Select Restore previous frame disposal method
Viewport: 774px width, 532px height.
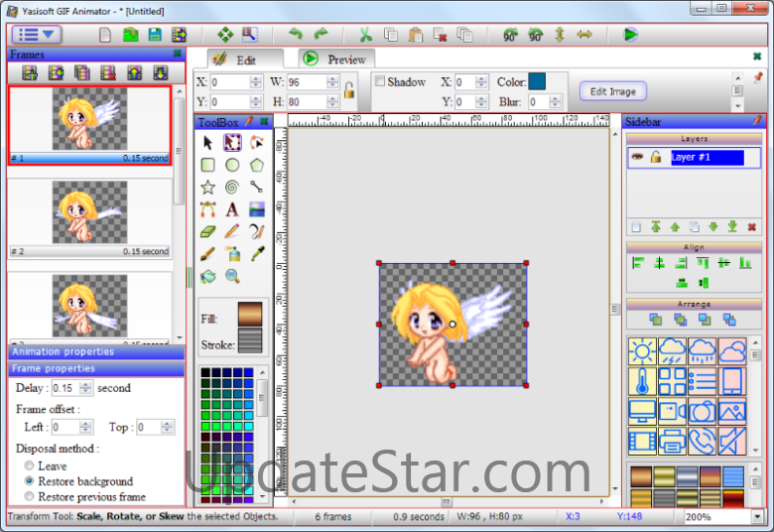click(29, 496)
